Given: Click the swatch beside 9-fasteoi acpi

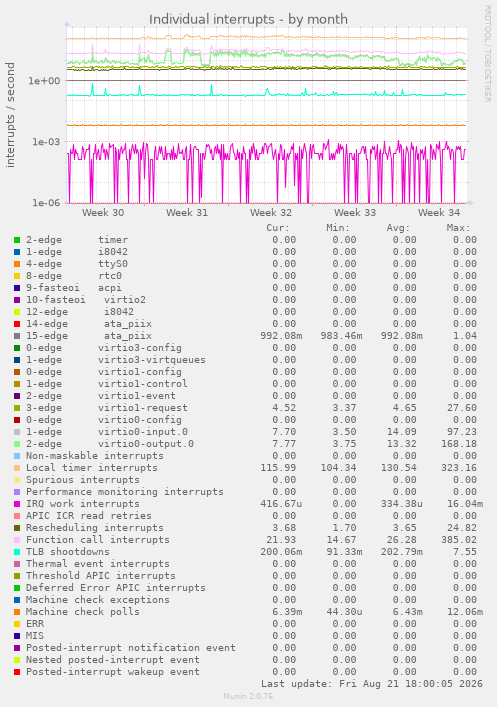Looking at the screenshot, I should [17, 288].
